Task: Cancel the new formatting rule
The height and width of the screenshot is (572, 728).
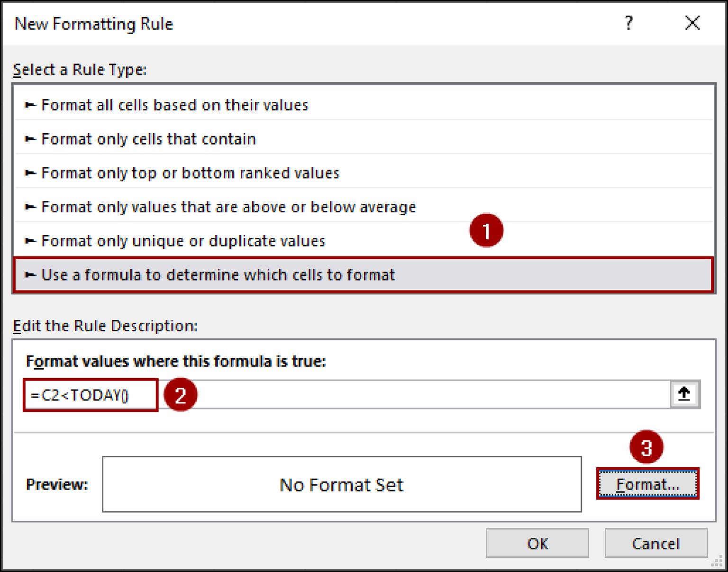Action: click(656, 543)
